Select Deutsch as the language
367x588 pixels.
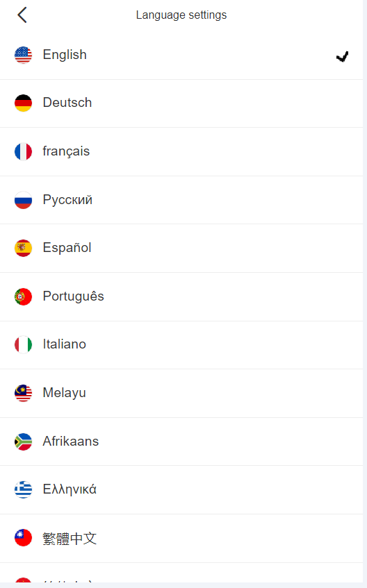(x=181, y=103)
